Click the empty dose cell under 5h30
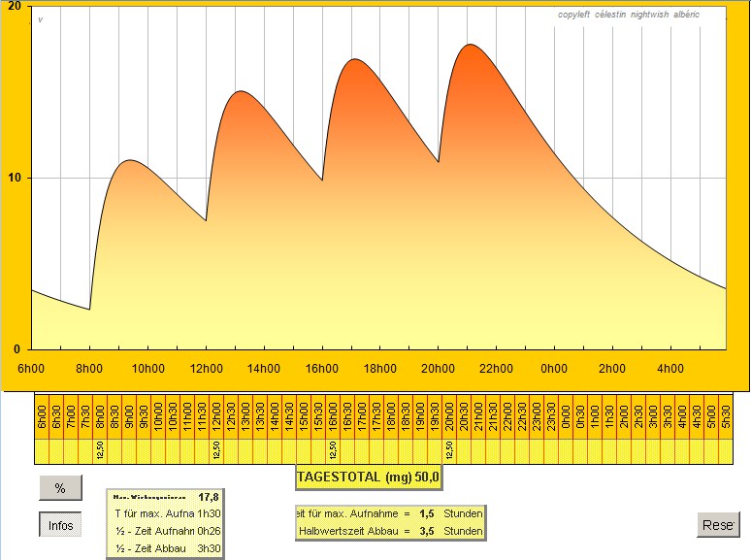 tap(725, 451)
